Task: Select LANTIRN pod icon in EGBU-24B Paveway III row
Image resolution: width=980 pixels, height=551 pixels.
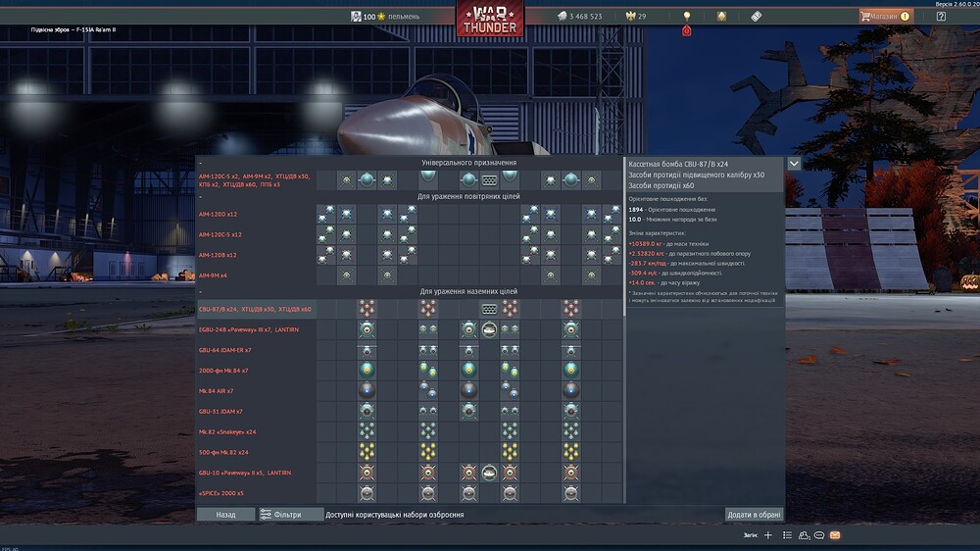Action: pyautogui.click(x=489, y=329)
